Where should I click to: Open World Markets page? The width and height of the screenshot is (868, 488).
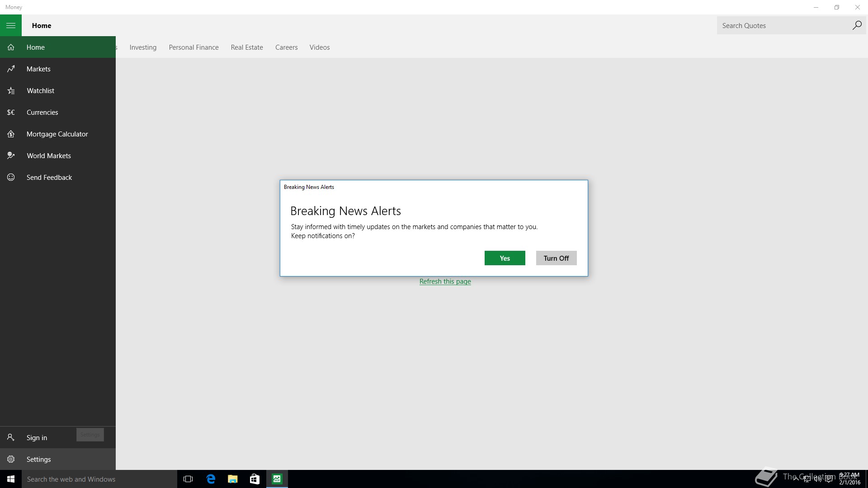(x=48, y=156)
